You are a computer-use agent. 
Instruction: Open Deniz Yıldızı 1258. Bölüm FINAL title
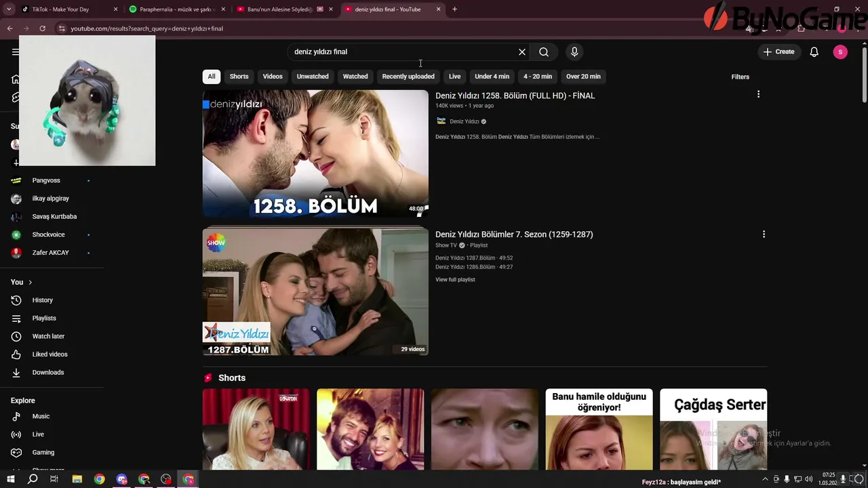coord(515,96)
